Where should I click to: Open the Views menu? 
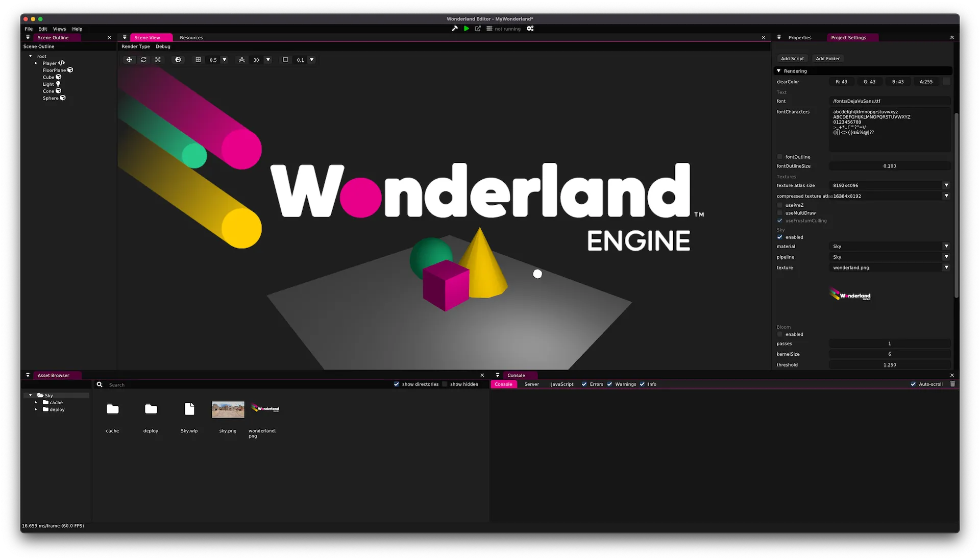point(59,29)
